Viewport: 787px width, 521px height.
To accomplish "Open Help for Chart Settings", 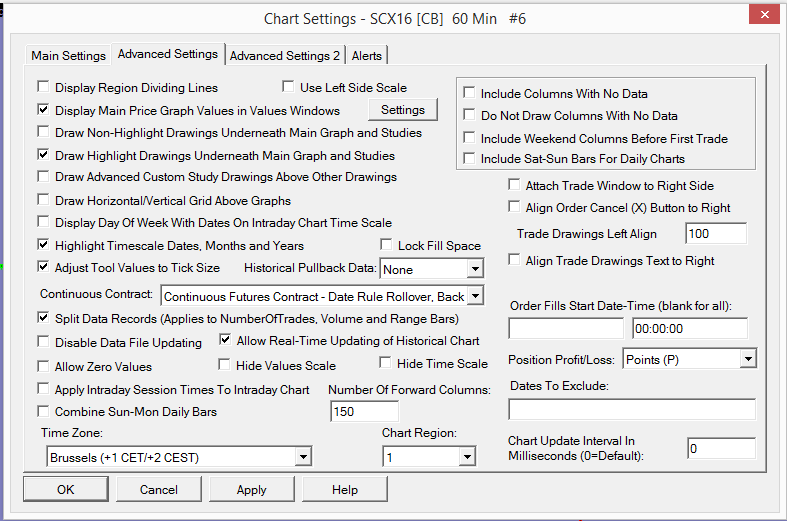I will tap(344, 489).
